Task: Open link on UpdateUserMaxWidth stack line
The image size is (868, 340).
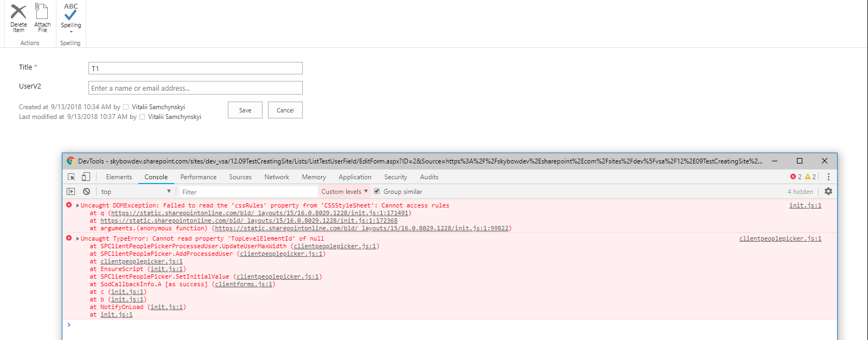Action: pyautogui.click(x=335, y=246)
